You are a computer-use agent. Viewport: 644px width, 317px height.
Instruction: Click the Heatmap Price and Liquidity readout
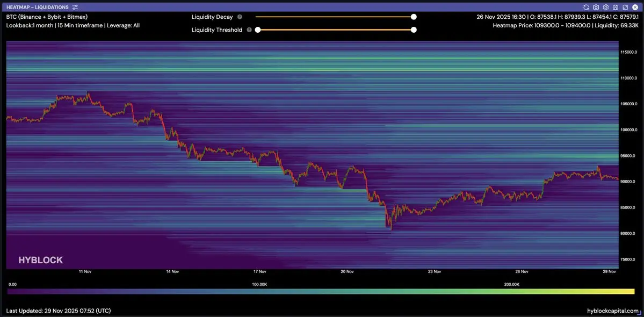tap(566, 25)
